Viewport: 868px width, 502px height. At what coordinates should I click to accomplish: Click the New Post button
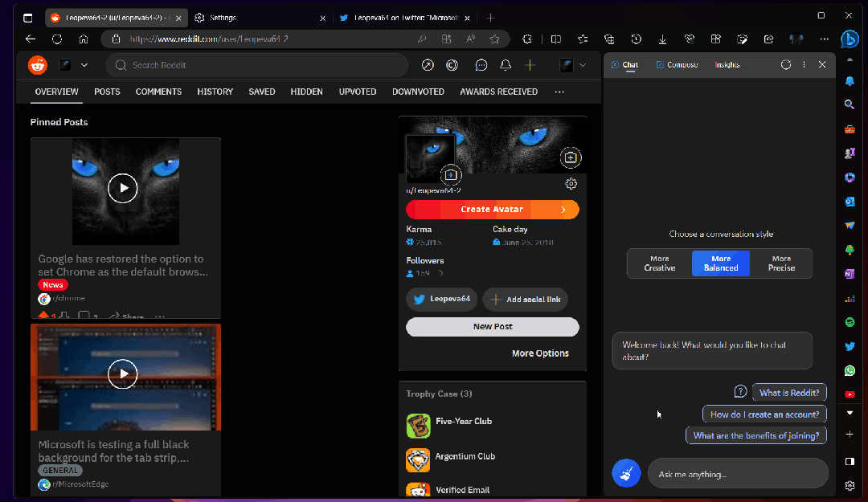[493, 327]
